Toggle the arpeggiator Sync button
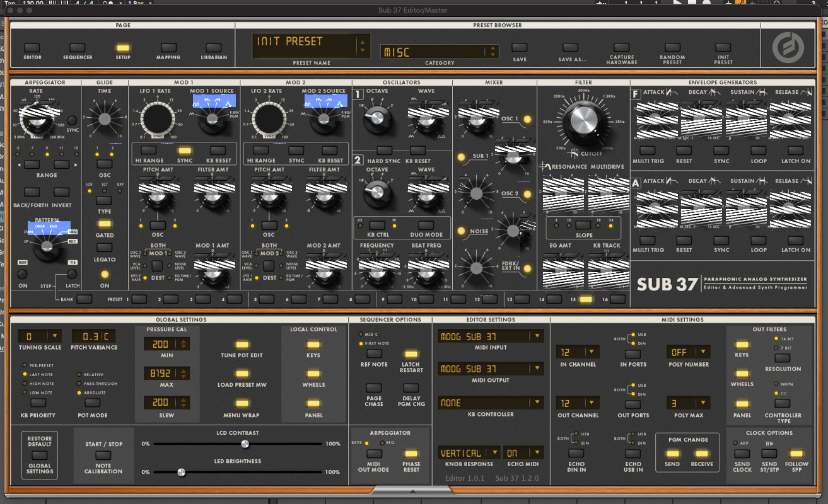 (x=72, y=120)
